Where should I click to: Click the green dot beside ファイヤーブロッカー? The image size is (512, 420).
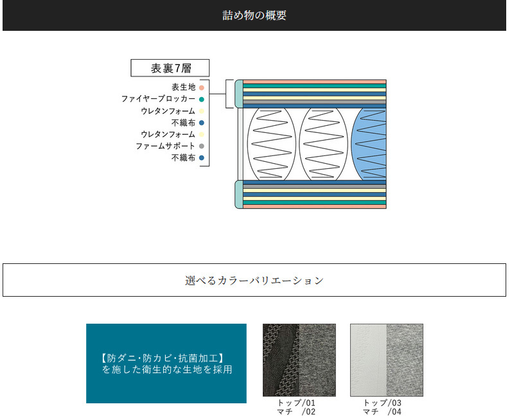point(202,99)
